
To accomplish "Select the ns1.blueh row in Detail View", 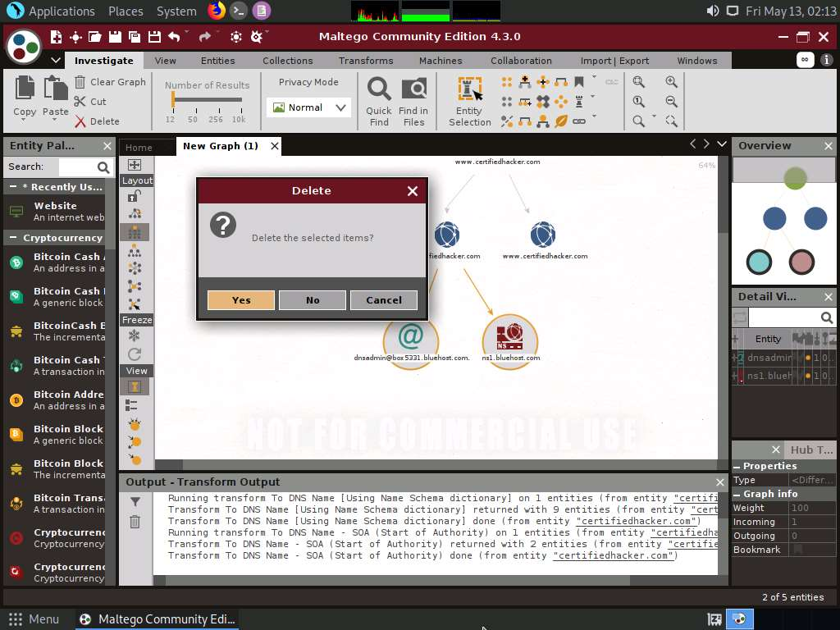I will (783, 376).
